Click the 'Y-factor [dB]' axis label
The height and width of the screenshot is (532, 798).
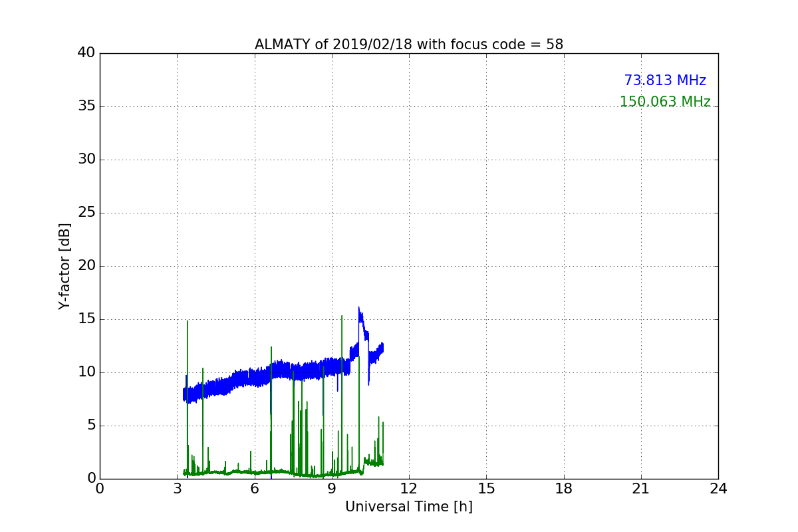(x=65, y=266)
